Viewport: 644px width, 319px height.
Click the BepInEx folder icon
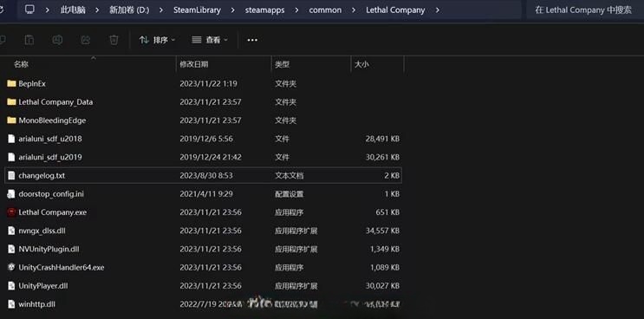[x=11, y=84]
